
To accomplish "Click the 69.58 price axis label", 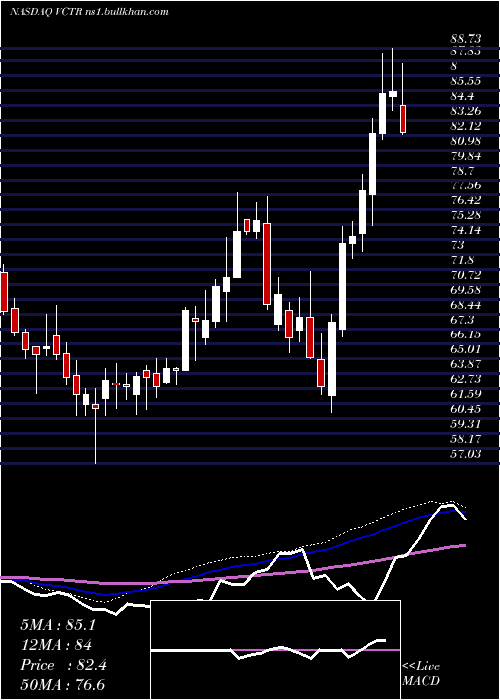I will [466, 290].
